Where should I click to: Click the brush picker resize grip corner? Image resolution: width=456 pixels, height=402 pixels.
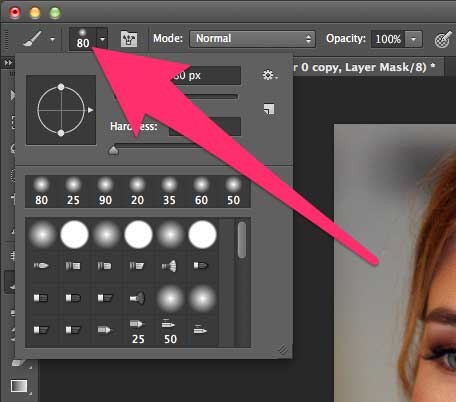(x=283, y=349)
